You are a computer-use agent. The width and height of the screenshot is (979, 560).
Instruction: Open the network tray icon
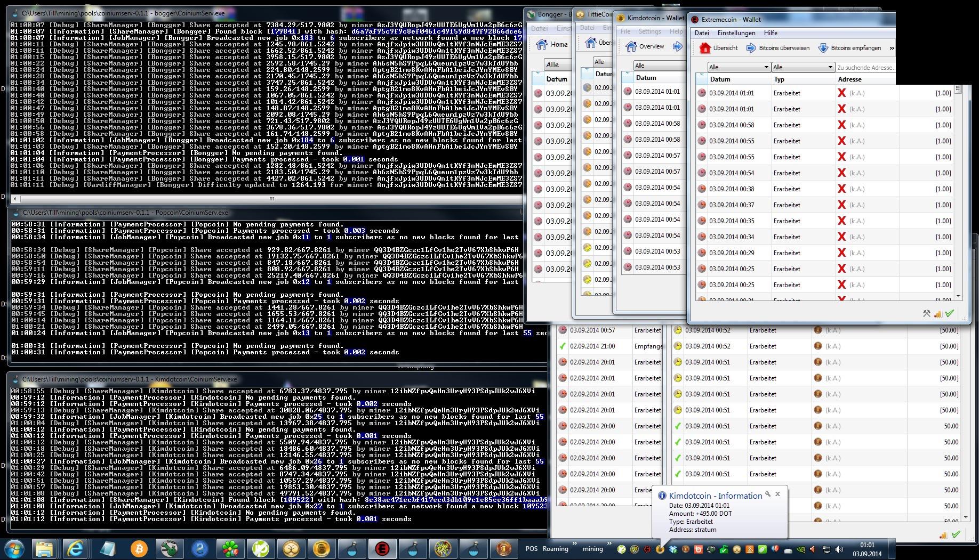826,549
